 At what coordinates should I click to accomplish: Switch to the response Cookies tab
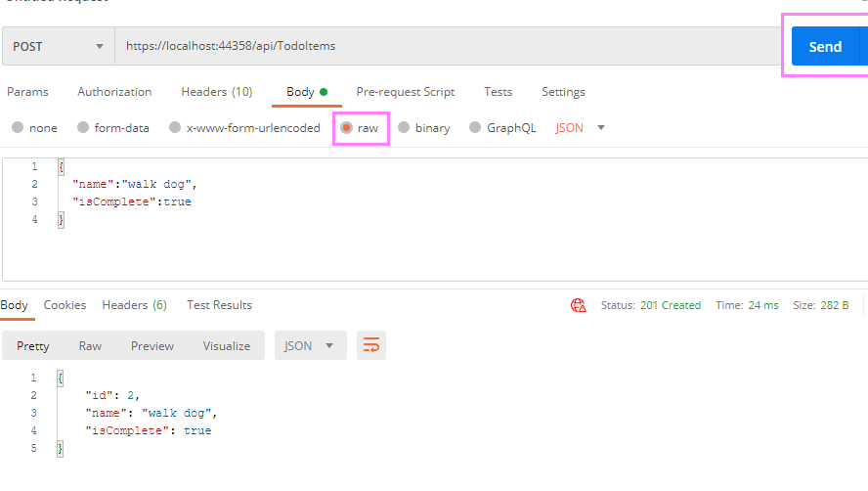point(65,305)
